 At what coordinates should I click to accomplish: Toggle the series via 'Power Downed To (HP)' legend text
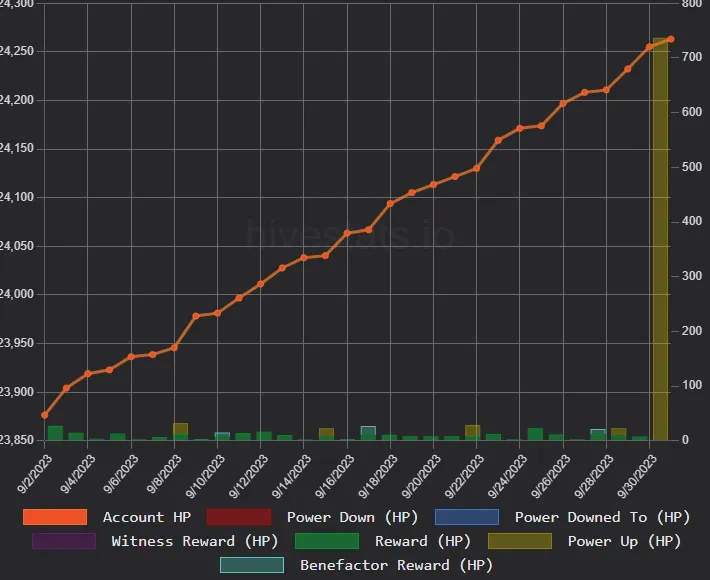click(x=602, y=517)
